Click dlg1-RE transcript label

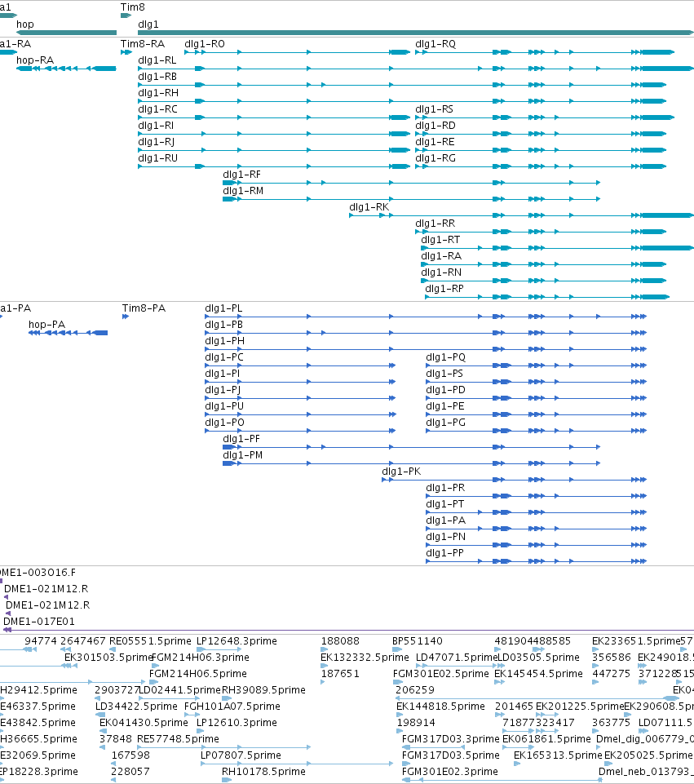pos(435,142)
